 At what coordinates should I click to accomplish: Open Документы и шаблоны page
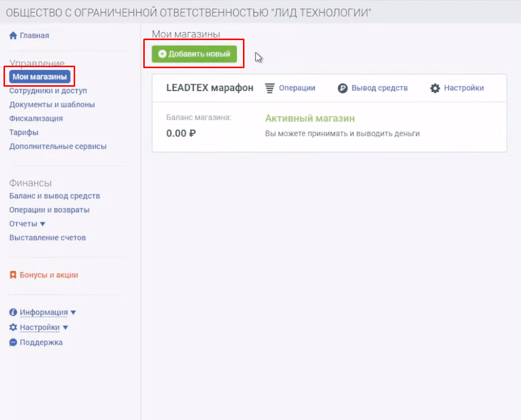coord(52,105)
